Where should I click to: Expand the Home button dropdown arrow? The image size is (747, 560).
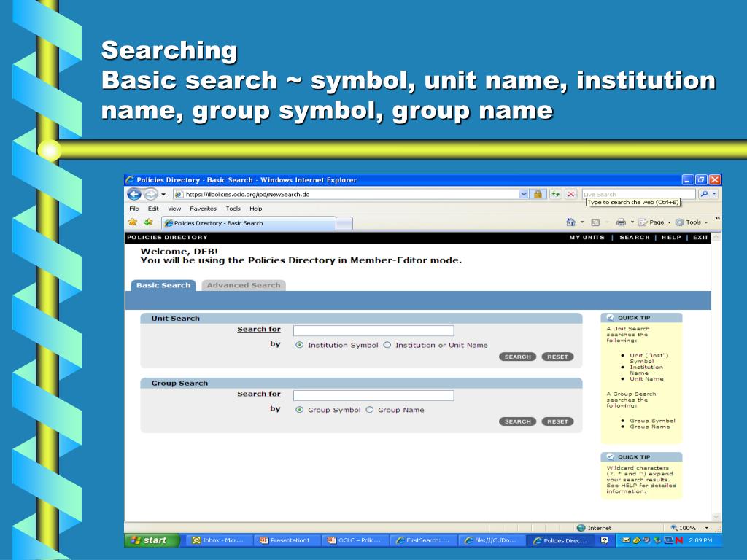coord(581,222)
